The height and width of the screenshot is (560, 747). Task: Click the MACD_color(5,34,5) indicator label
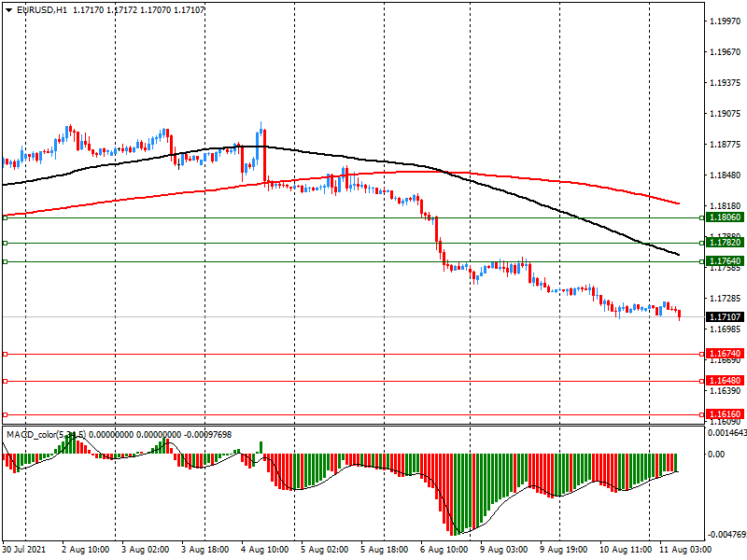pyautogui.click(x=46, y=435)
